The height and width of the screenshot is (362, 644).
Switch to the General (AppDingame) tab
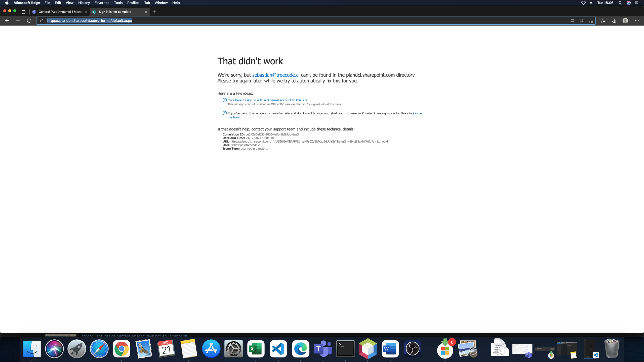pos(60,12)
